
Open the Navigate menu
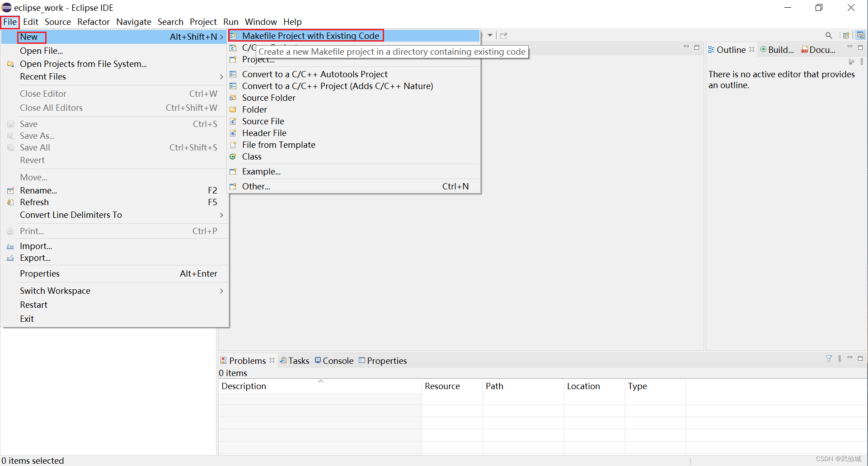pos(134,22)
